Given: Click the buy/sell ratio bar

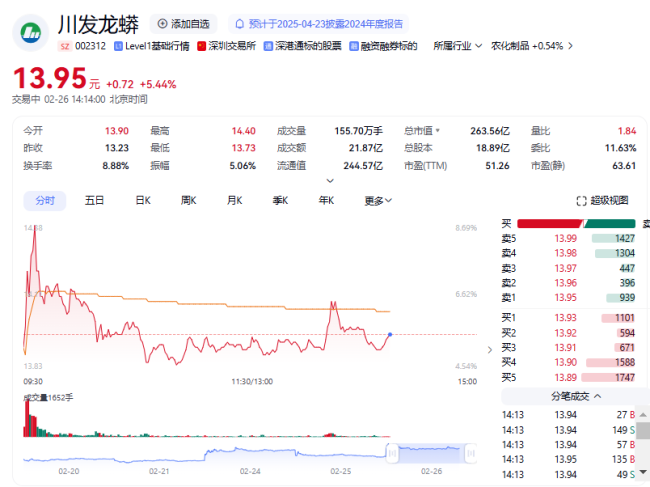Looking at the screenshot, I should 576,224.
